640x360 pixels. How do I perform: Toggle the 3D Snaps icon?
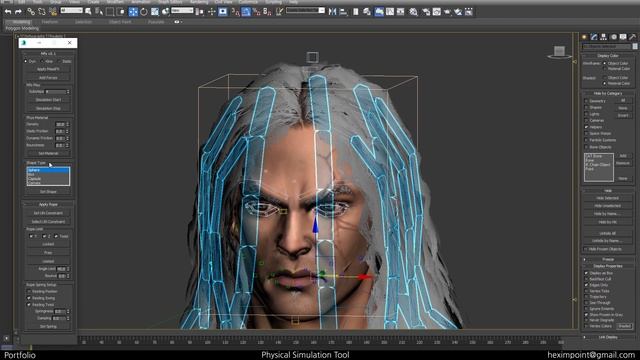click(x=236, y=12)
